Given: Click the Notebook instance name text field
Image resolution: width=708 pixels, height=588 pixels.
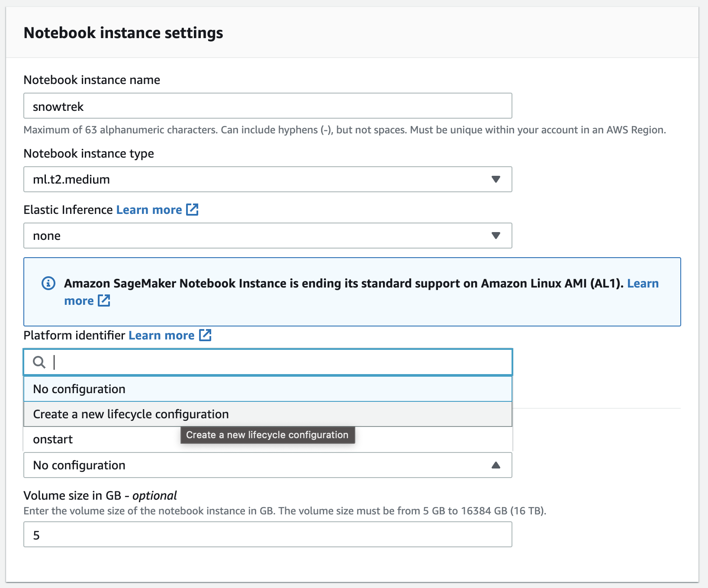Looking at the screenshot, I should [x=267, y=106].
